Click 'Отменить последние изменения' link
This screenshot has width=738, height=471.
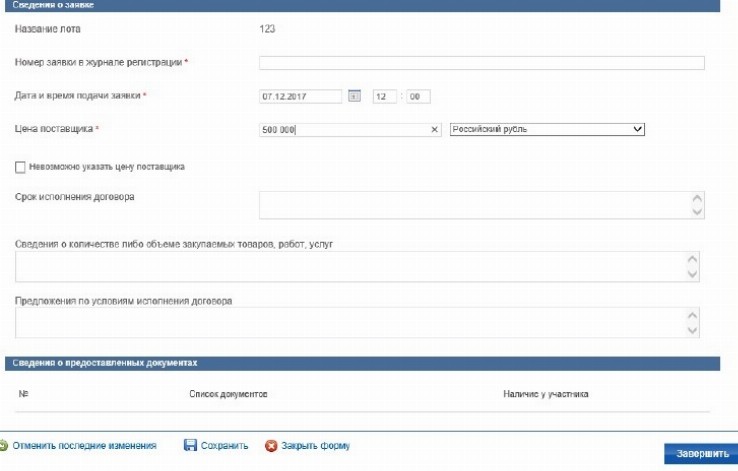coord(84,445)
